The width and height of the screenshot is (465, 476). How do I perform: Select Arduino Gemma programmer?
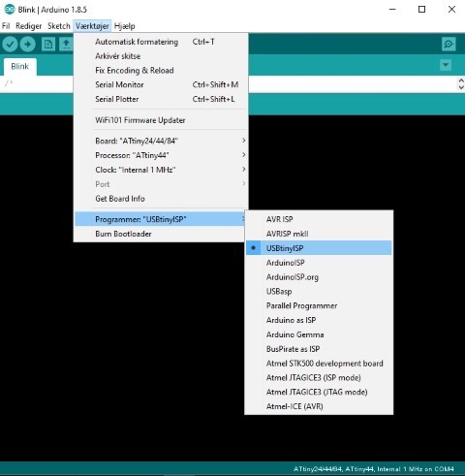[x=319, y=334]
